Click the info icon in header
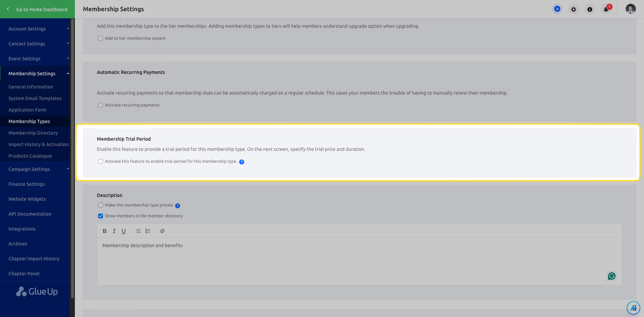This screenshot has width=644, height=317. pyautogui.click(x=590, y=9)
